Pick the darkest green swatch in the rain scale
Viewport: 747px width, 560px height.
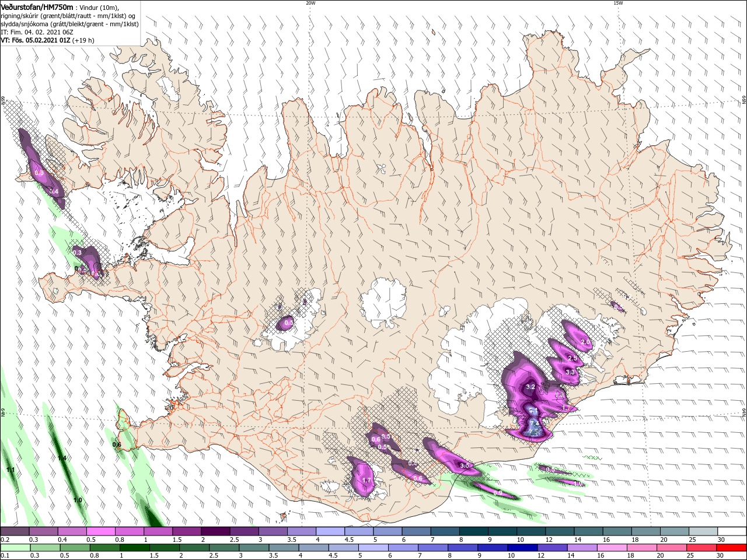[x=135, y=548]
